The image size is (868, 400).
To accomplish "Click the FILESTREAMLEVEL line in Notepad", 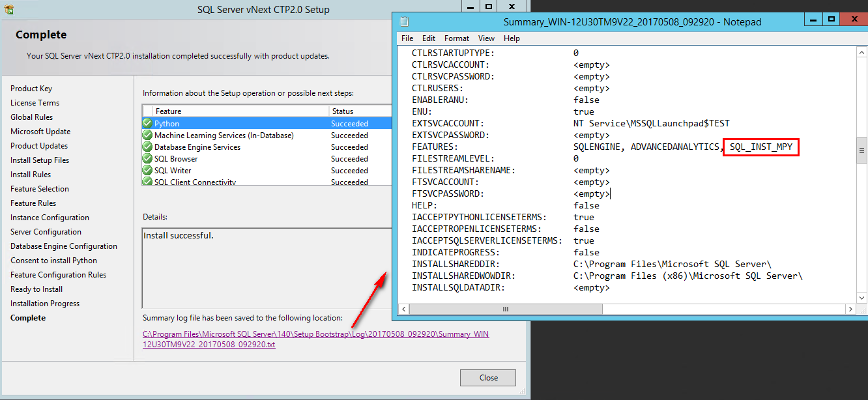I will coord(495,158).
